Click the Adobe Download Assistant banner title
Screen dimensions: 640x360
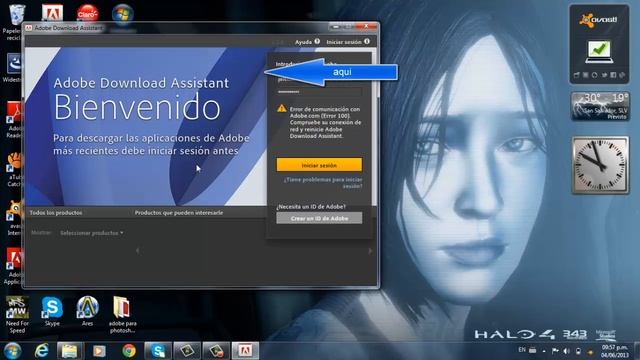tap(141, 83)
